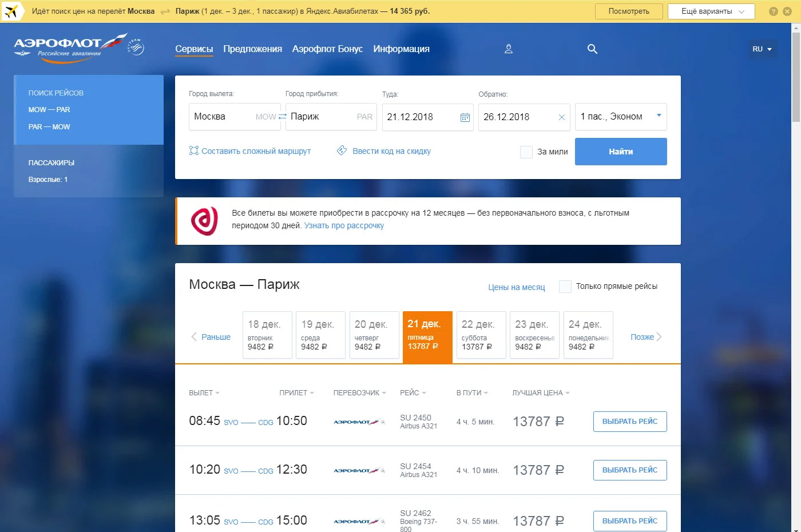Toggle the За мили checkbox
Viewport: 801px width, 532px height.
[526, 152]
